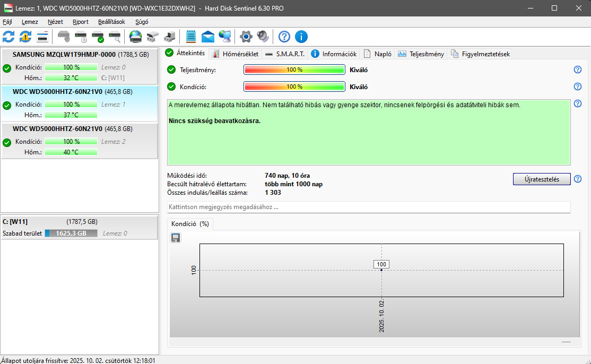The height and width of the screenshot is (364, 591).
Task: Click the green disk status message box
Action: pyautogui.click(x=369, y=132)
